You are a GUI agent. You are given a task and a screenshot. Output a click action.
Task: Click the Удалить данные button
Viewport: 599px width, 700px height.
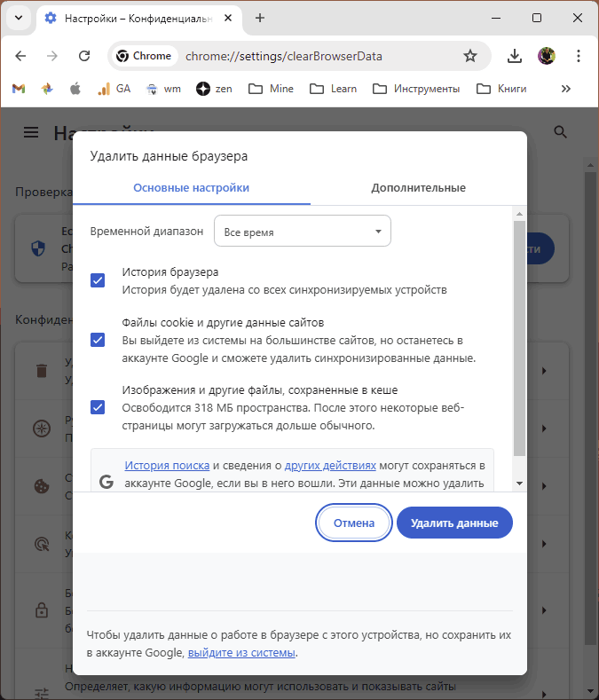[x=454, y=523]
